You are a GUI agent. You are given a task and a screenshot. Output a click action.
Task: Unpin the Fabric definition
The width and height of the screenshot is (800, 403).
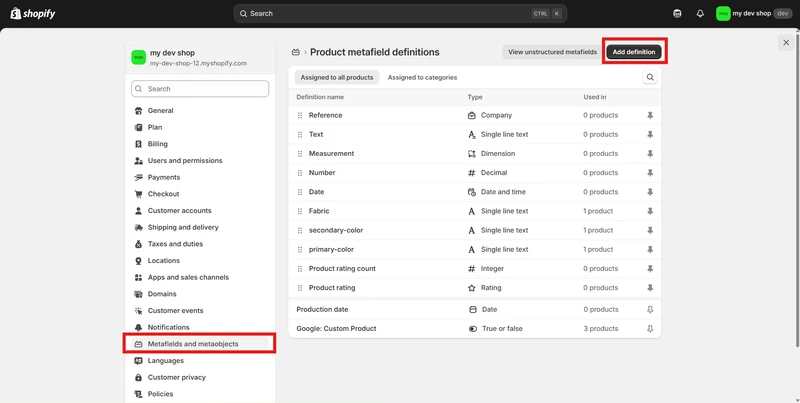pos(649,211)
